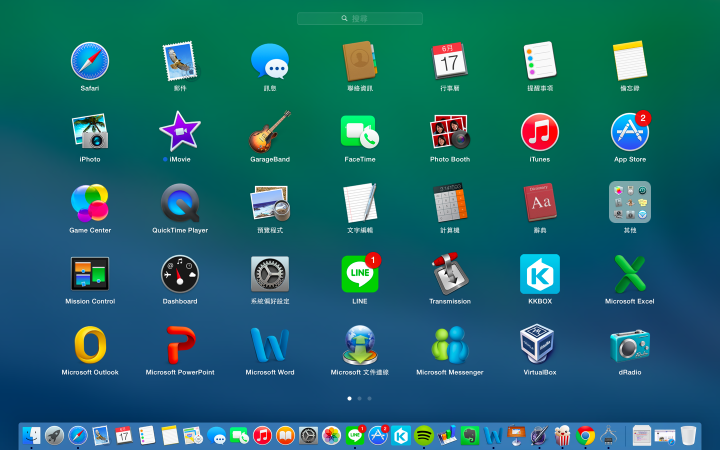Launch Microsoft Messenger
720x450 pixels.
450,345
